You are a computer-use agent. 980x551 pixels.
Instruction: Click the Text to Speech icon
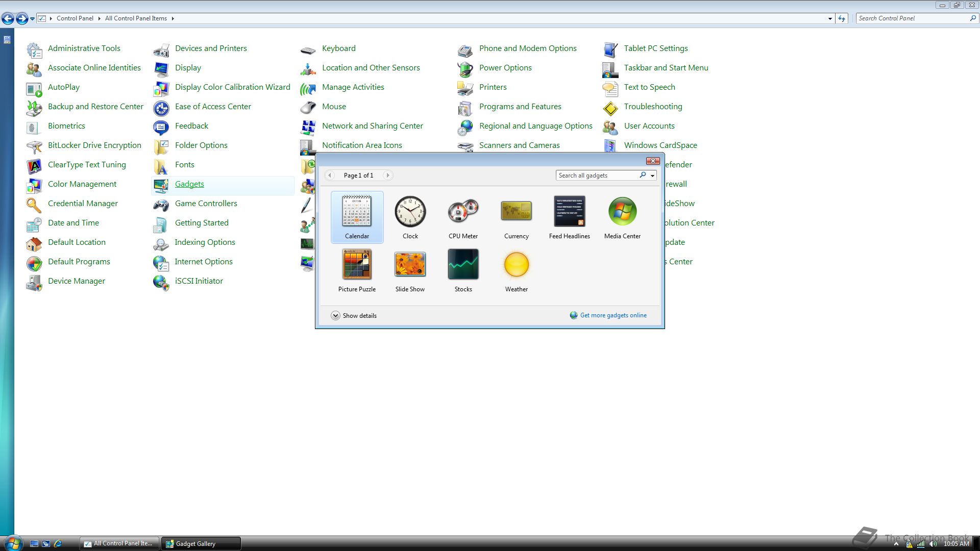[610, 88]
